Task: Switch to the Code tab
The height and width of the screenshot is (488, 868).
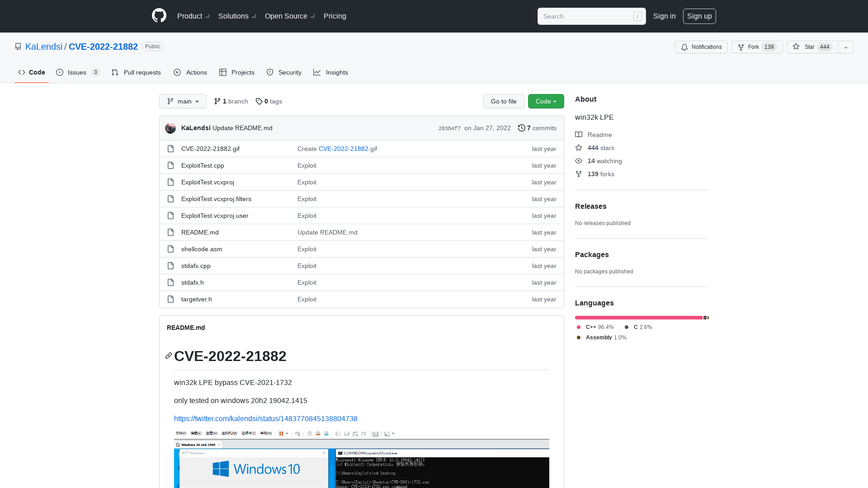Action: pos(32,72)
